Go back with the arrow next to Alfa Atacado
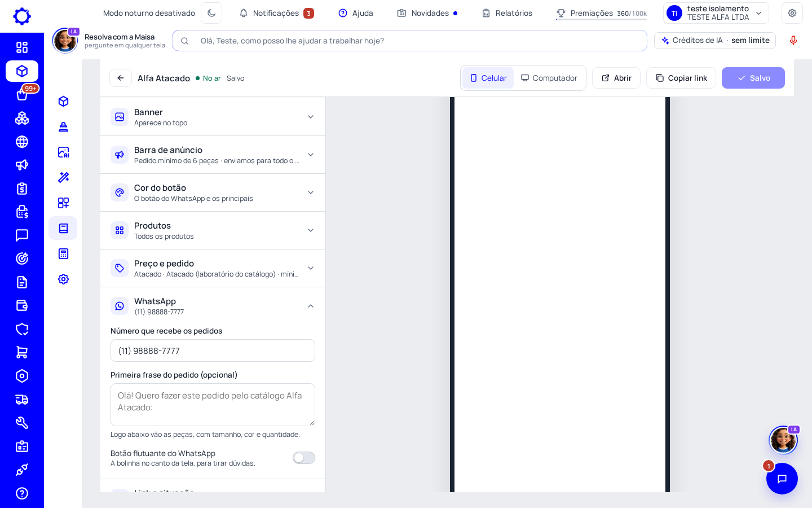The width and height of the screenshot is (812, 508). click(121, 78)
